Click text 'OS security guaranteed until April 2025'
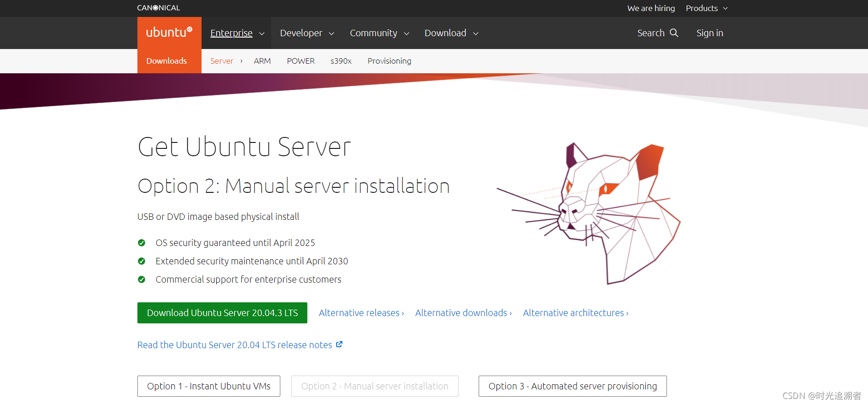Screen dimensions: 868x404 click(235, 243)
